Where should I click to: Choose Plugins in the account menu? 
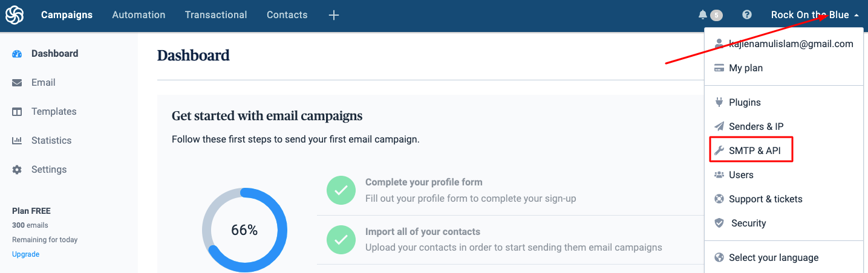(x=745, y=102)
